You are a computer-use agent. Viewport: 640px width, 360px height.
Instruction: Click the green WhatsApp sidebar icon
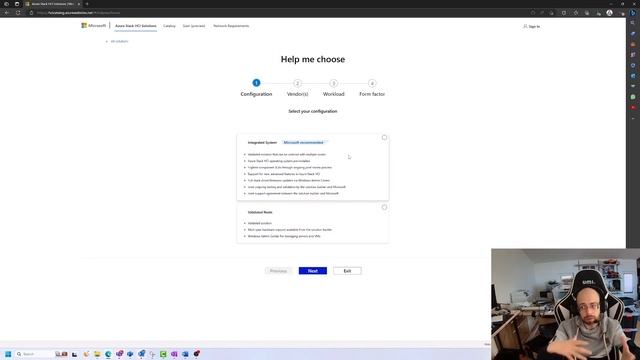click(x=633, y=97)
